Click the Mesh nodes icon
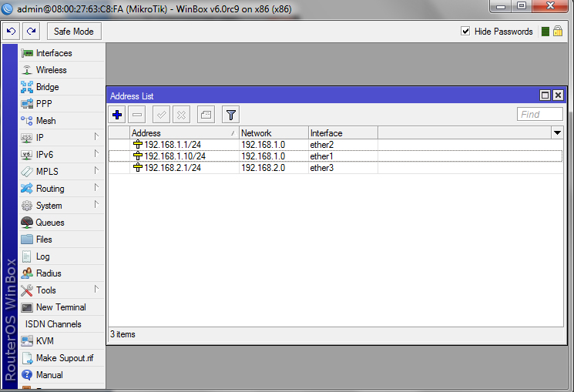This screenshot has height=392, width=574. tap(27, 121)
